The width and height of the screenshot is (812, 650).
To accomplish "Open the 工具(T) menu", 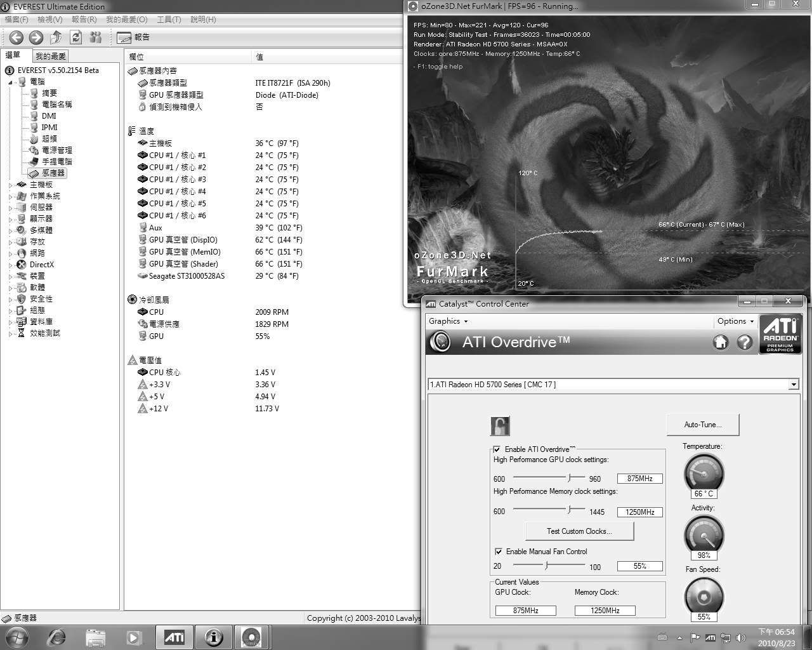I will [169, 20].
